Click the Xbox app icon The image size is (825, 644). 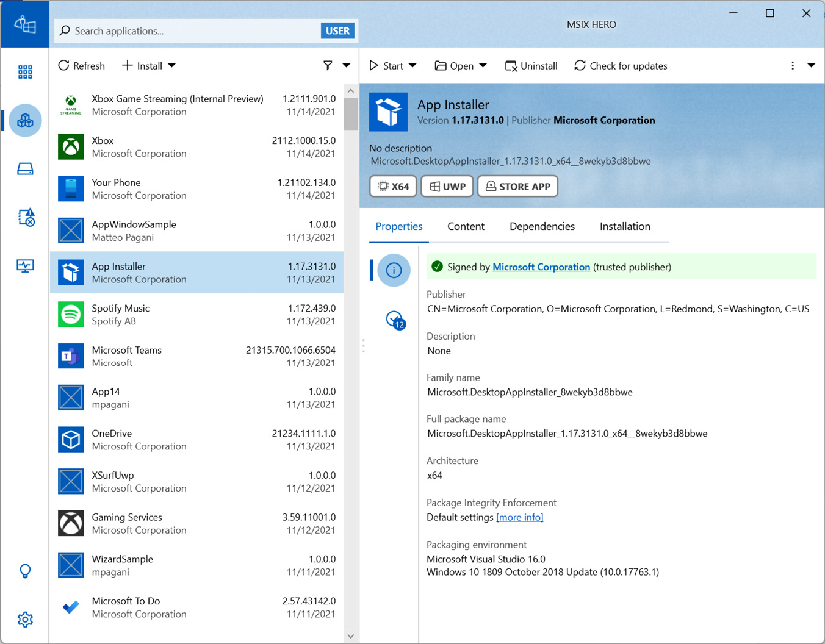71,147
